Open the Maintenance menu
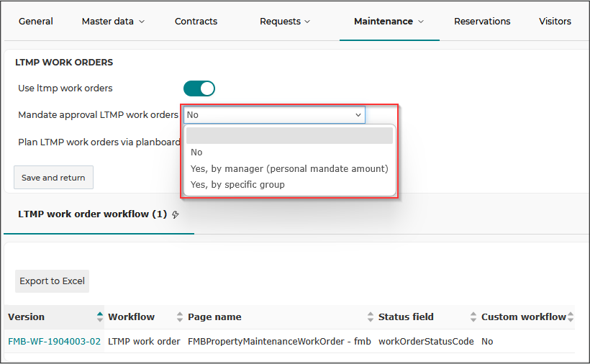The image size is (590, 364). tap(389, 22)
